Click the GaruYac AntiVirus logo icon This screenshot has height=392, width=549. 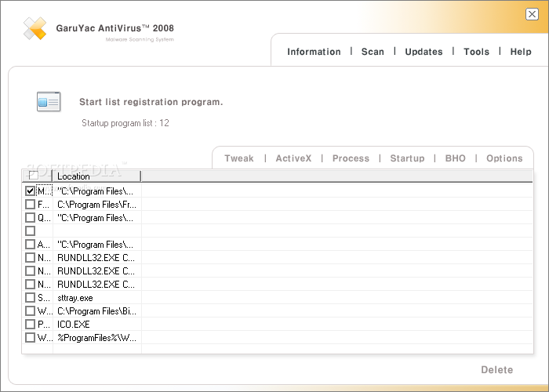[x=35, y=28]
